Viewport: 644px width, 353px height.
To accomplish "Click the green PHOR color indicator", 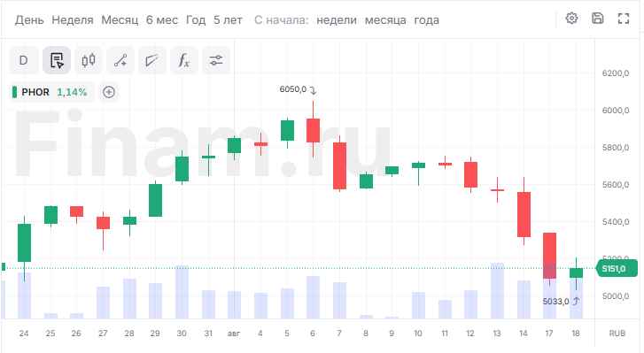I will (14, 92).
